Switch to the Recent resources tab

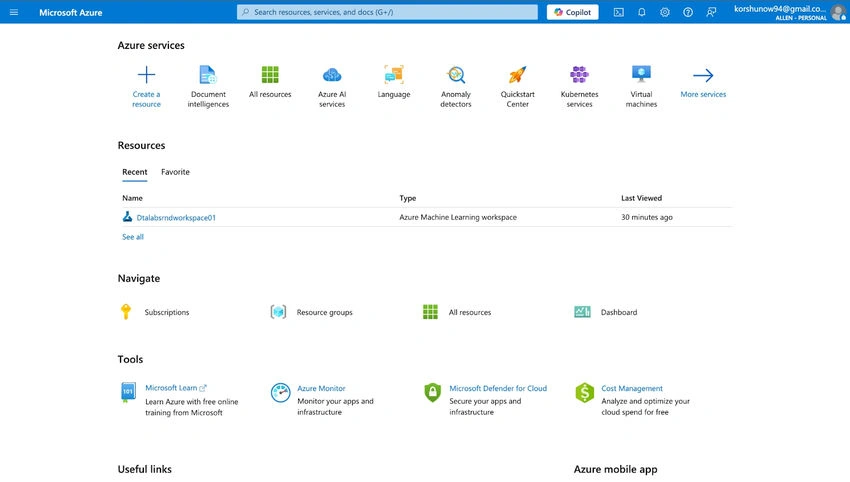coord(134,172)
